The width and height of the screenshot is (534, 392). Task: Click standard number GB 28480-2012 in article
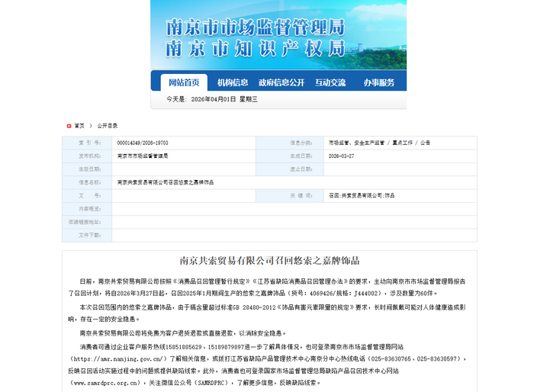tap(254, 307)
